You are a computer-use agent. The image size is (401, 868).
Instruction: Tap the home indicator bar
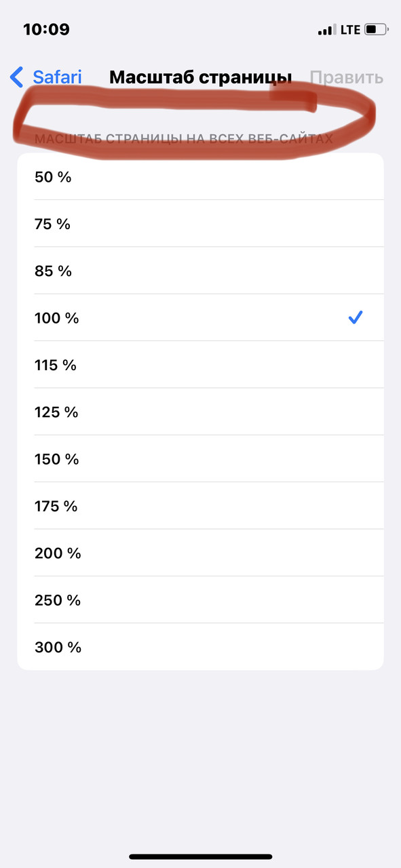click(201, 856)
